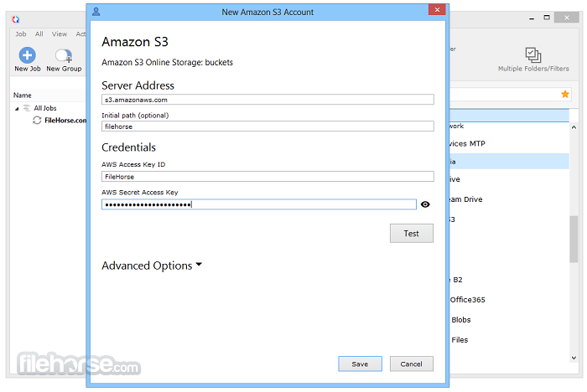
Task: Click the New Group icon
Action: pos(64,56)
